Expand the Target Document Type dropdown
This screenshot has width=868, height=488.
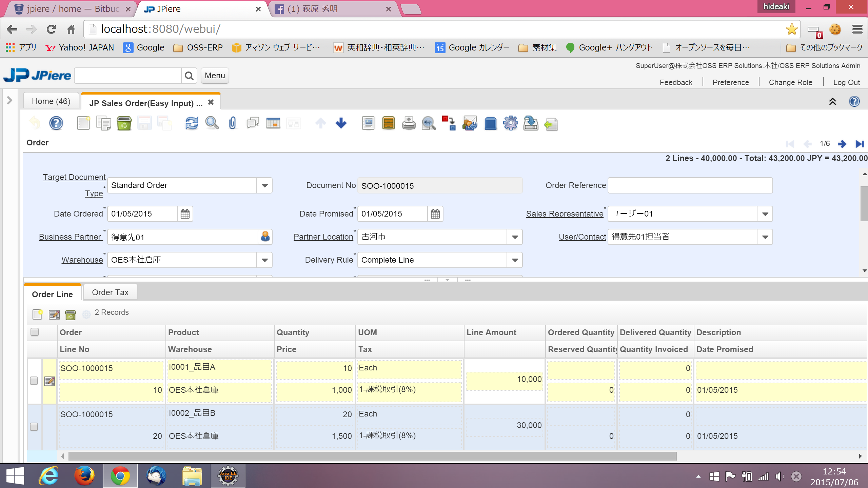point(264,186)
